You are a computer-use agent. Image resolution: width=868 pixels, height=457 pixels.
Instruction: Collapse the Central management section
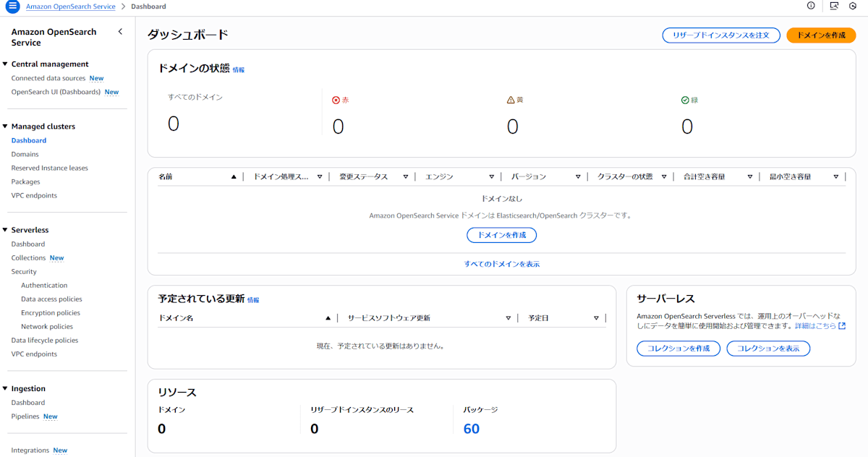(x=5, y=64)
